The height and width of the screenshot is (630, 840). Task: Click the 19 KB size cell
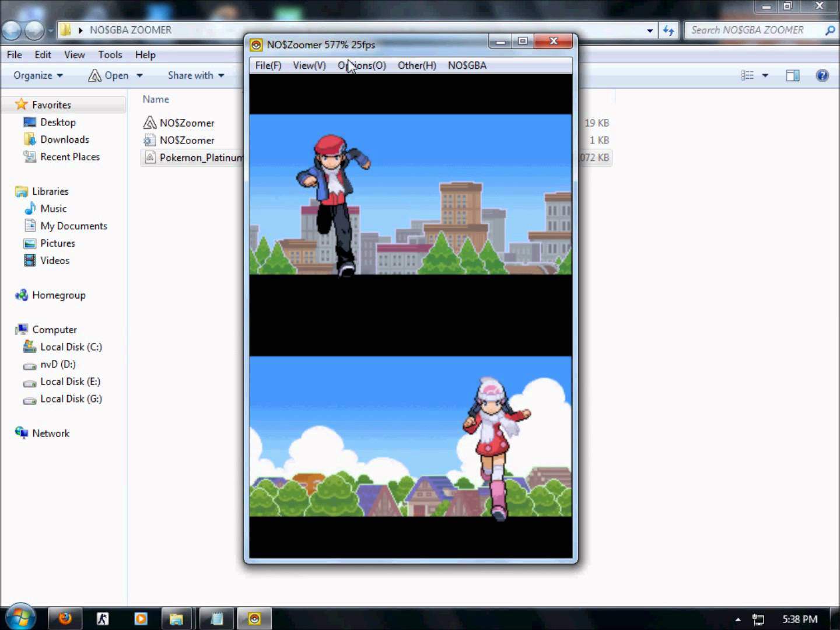tap(597, 123)
